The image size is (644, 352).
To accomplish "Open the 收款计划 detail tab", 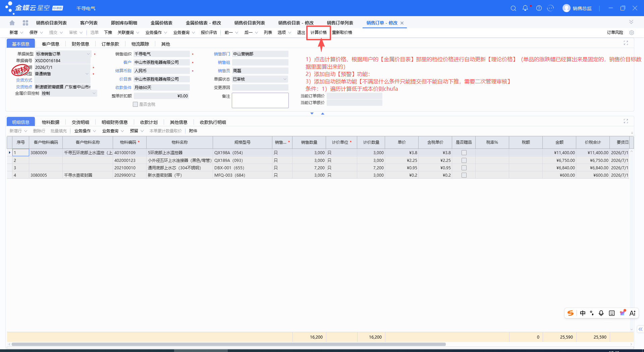I will pyautogui.click(x=149, y=122).
